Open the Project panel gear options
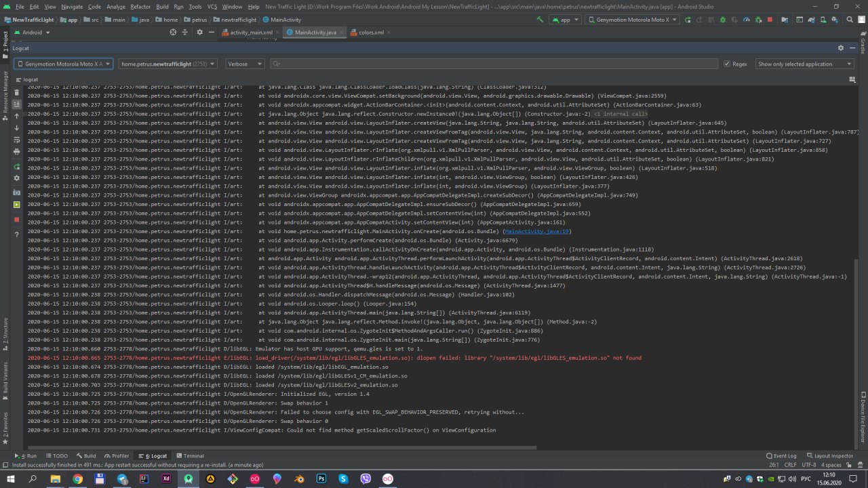The image size is (868, 488). (x=199, y=32)
